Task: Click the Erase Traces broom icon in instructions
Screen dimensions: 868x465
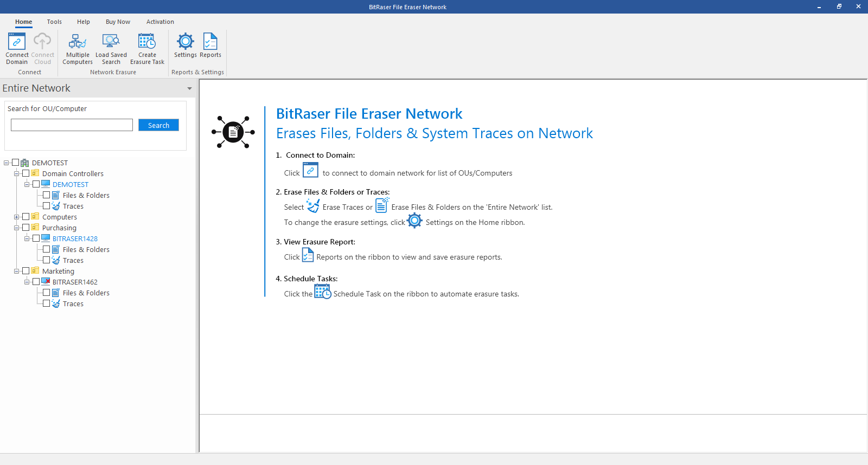Action: [313, 205]
